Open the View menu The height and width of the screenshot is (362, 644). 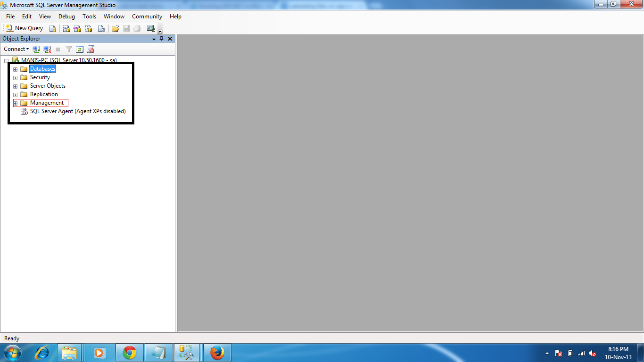[45, 16]
